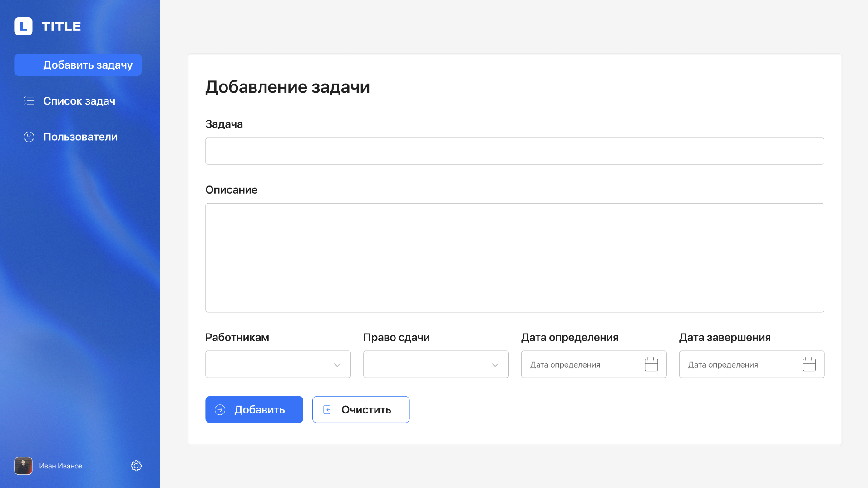Click the arrow icon in Добавить button
868x488 pixels.
(220, 410)
